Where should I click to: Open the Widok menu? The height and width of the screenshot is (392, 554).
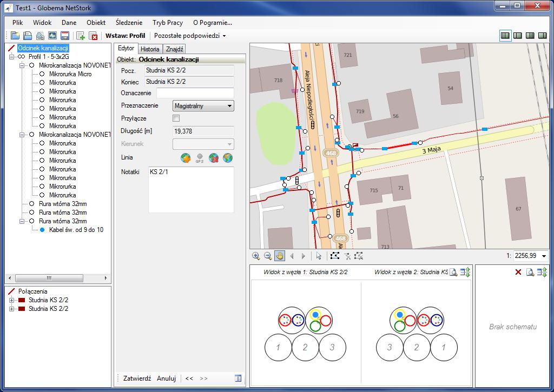click(x=42, y=23)
